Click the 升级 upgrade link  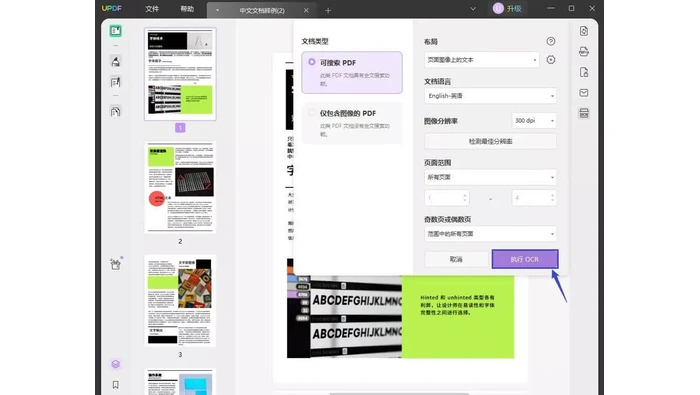514,8
